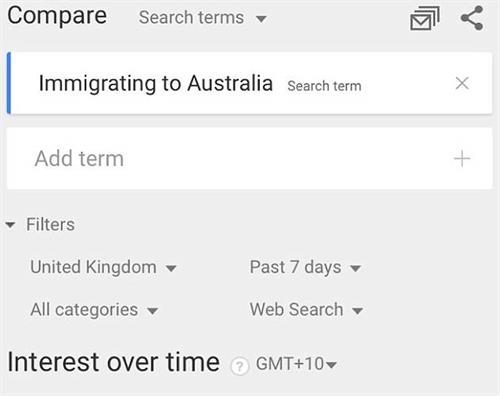
Task: Change the Past 7 days time range
Action: (x=305, y=267)
